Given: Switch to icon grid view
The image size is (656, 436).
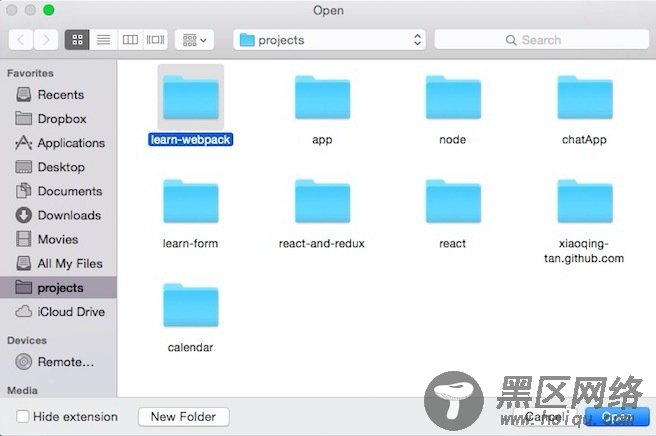Looking at the screenshot, I should coord(77,40).
